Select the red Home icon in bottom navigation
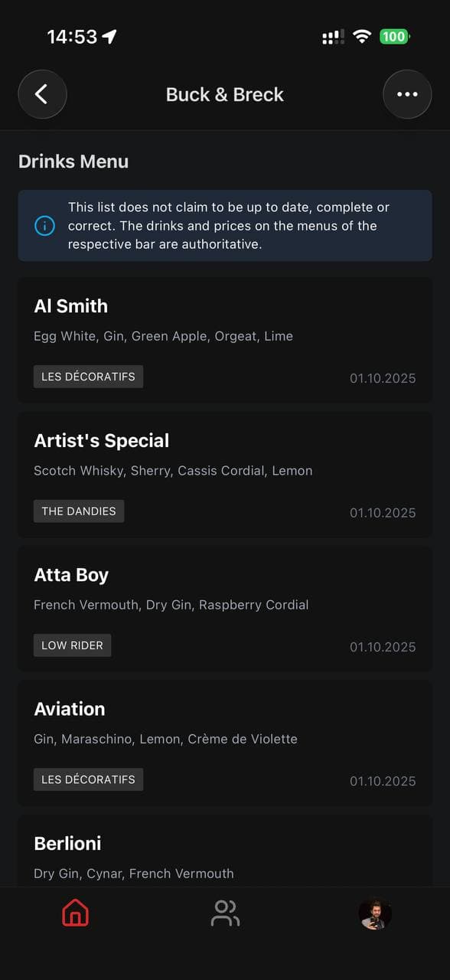 coord(74,913)
